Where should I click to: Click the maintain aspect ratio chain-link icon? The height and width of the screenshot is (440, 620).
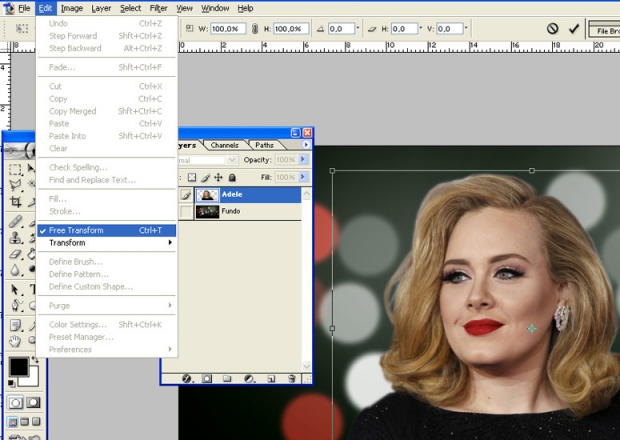[255, 29]
